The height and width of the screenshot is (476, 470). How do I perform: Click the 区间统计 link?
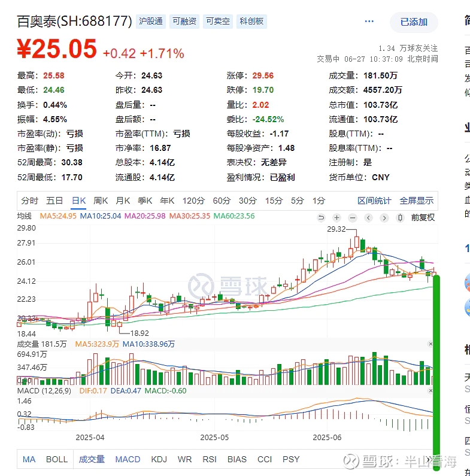(374, 201)
